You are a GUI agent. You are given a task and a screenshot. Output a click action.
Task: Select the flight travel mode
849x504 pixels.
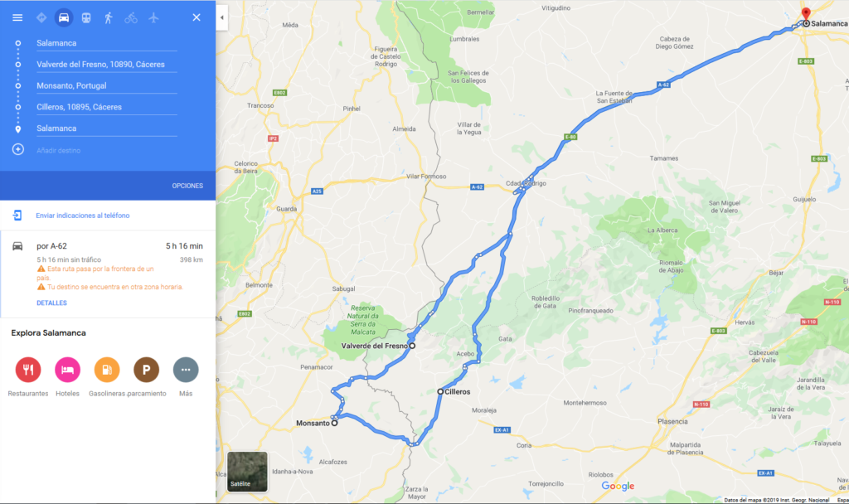click(x=153, y=18)
